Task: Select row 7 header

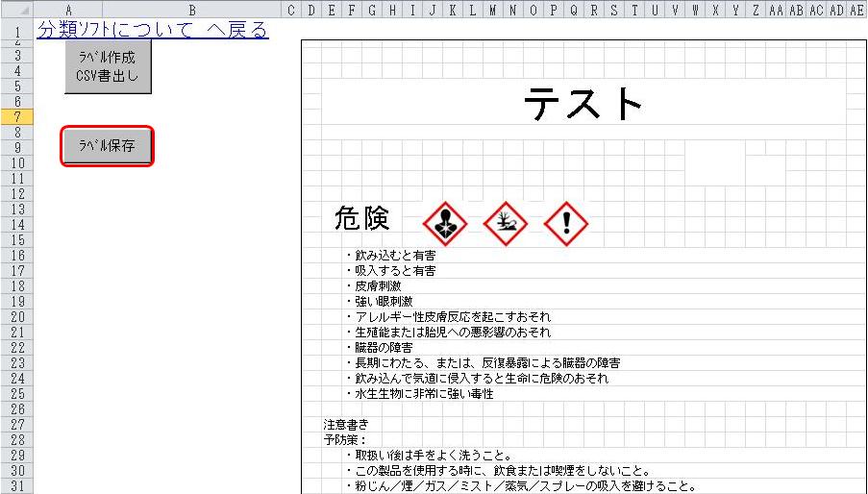Action: (17, 116)
